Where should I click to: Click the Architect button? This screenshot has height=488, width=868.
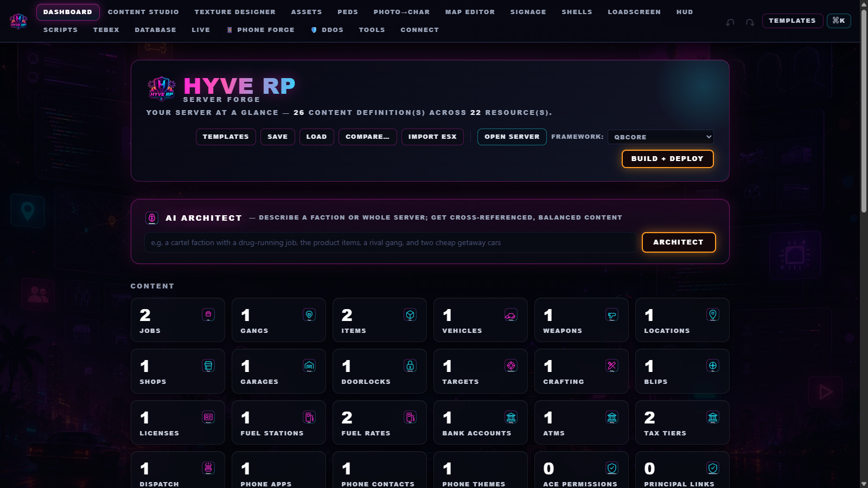point(679,242)
